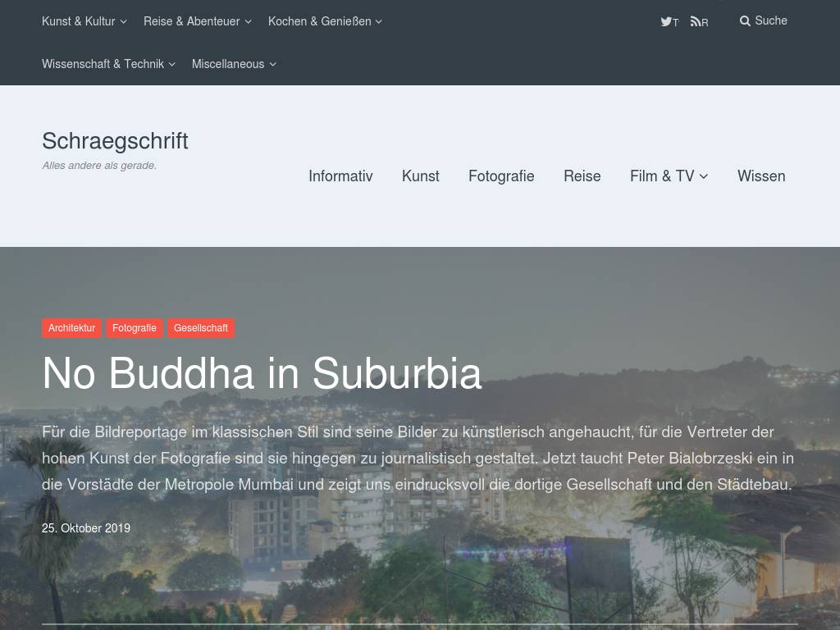This screenshot has height=630, width=840.
Task: Open the Fotografie navigation item
Action: click(x=501, y=176)
